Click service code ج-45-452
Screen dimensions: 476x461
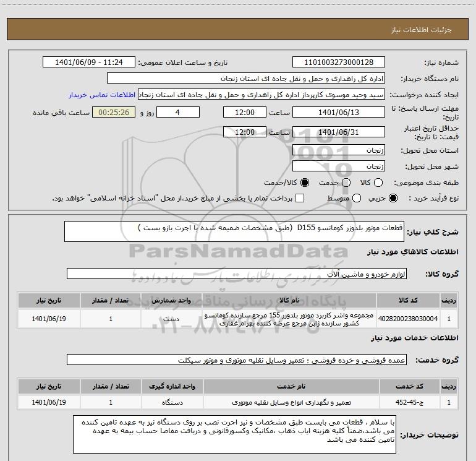(x=409, y=402)
